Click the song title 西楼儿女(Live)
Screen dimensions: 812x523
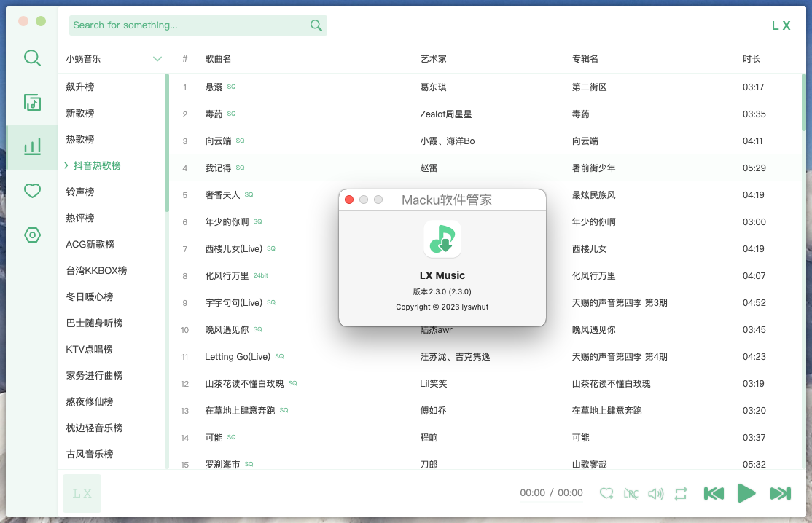(x=233, y=249)
